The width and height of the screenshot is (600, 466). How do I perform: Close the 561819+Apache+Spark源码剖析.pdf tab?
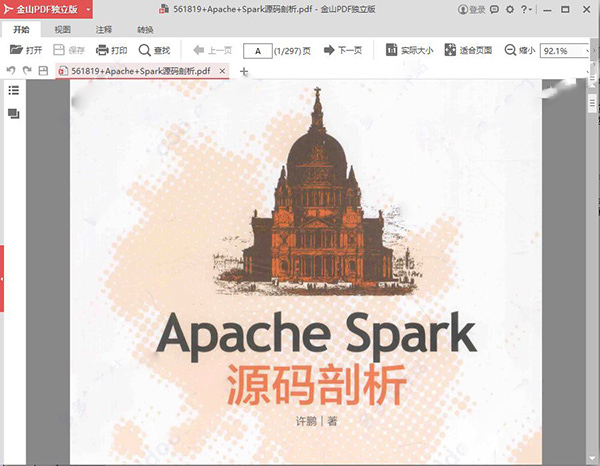[222, 71]
